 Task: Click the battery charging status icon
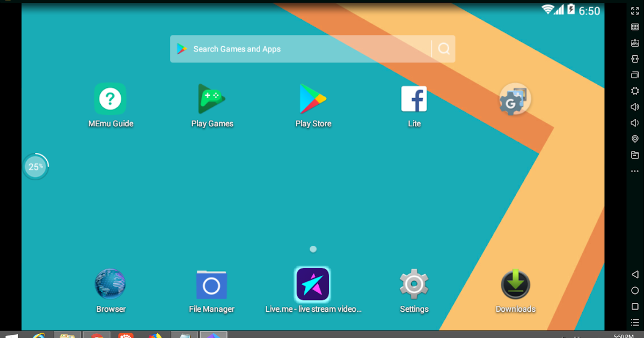pyautogui.click(x=572, y=10)
